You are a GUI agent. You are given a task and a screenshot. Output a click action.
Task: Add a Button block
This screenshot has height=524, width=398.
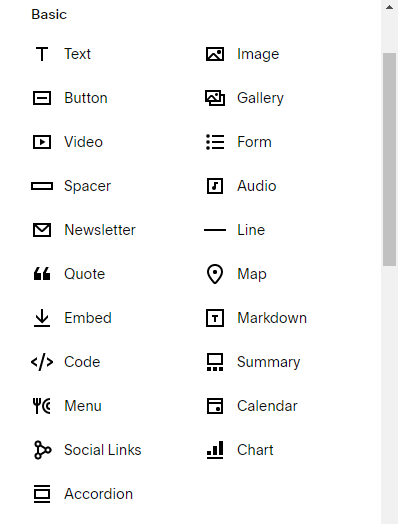click(x=86, y=98)
